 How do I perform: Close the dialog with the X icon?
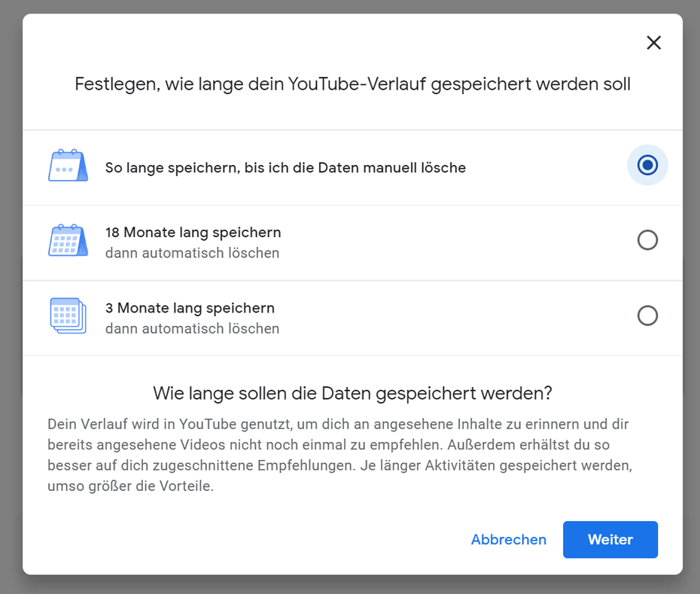point(653,43)
